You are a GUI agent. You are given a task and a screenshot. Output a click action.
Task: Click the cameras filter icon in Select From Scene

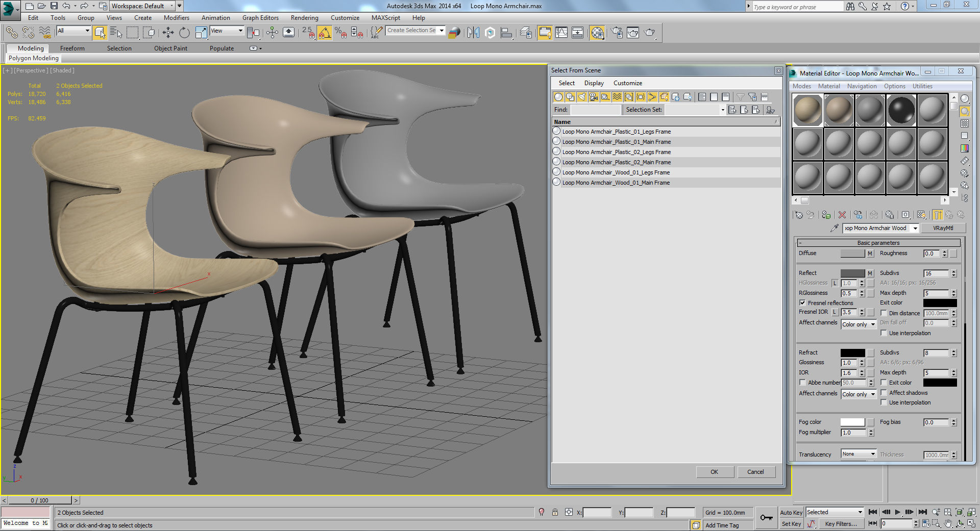point(594,97)
